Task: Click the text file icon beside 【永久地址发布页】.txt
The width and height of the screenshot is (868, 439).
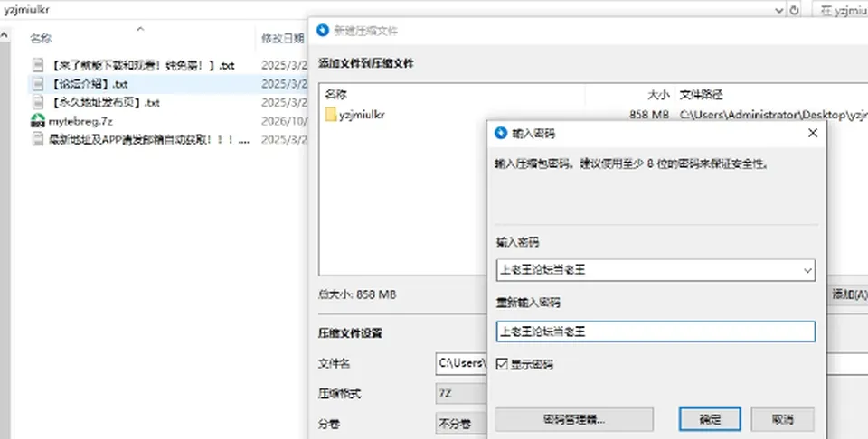Action: point(38,102)
